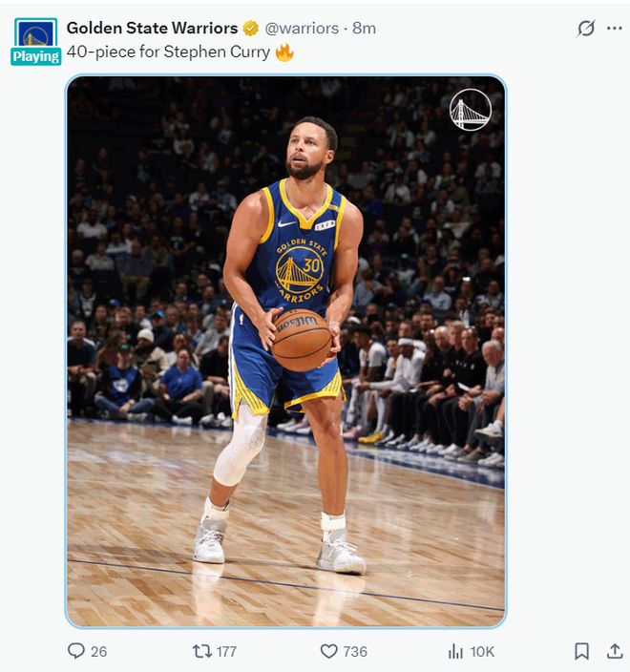
Task: Click the repost arrows icon
Action: click(x=201, y=651)
